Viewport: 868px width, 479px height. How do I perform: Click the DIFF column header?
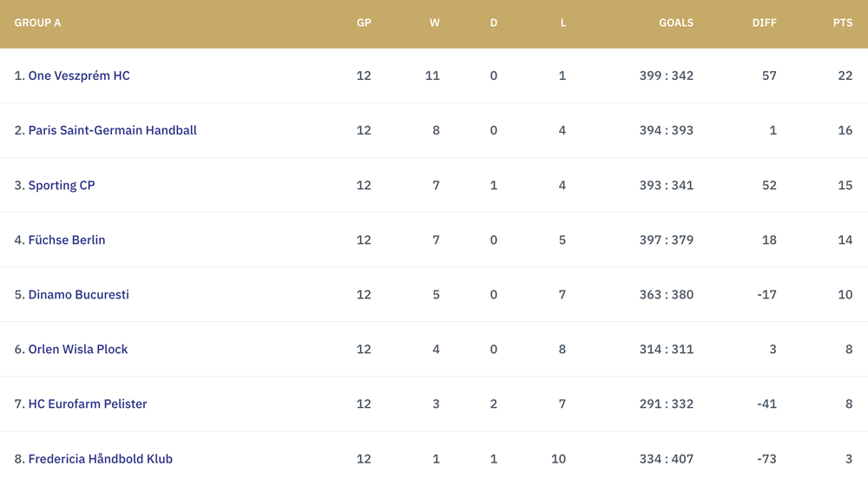coord(765,23)
